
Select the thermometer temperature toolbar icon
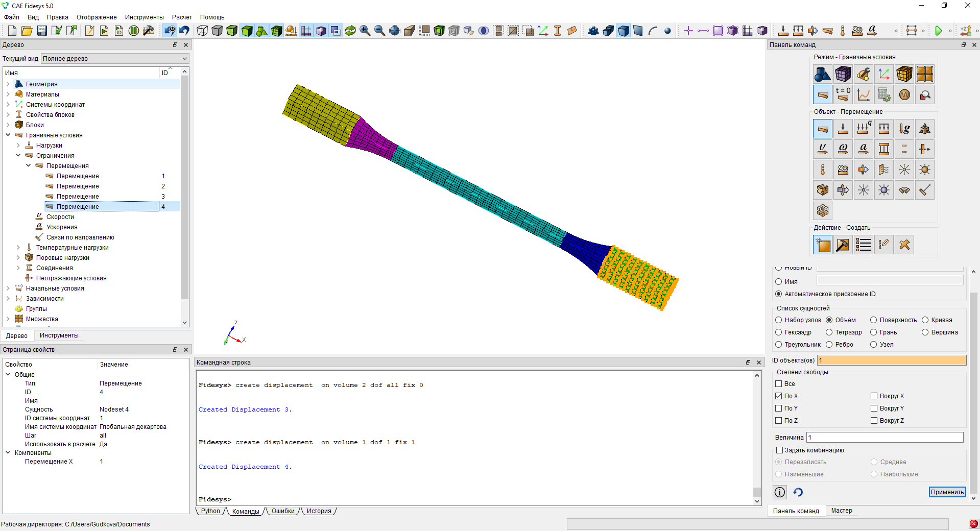coord(843,31)
